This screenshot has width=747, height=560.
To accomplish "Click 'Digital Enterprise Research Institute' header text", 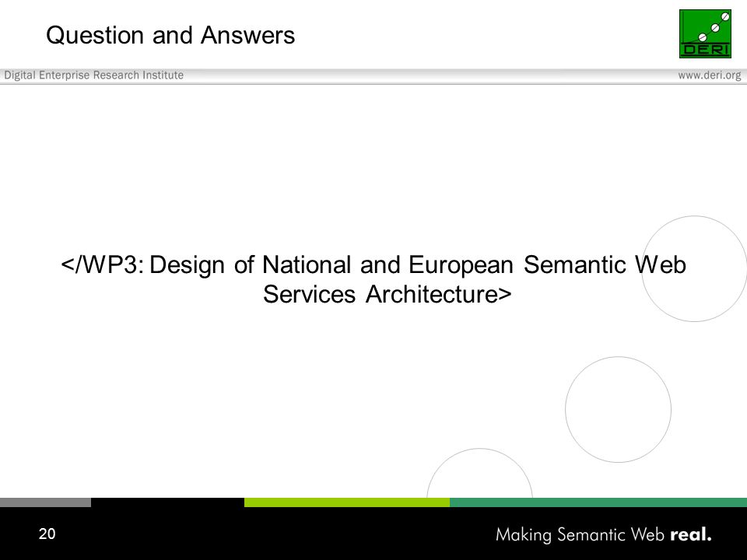I will [94, 75].
